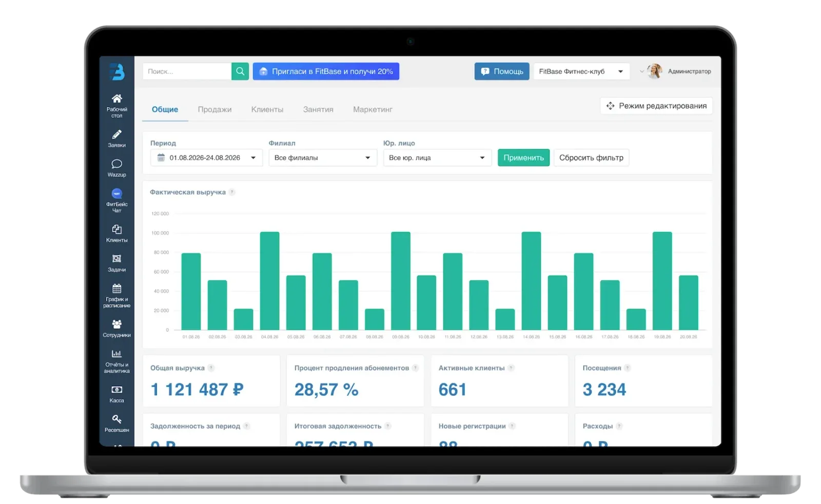Click help icon next to Новые регистрации
The image size is (821, 504).
click(512, 426)
